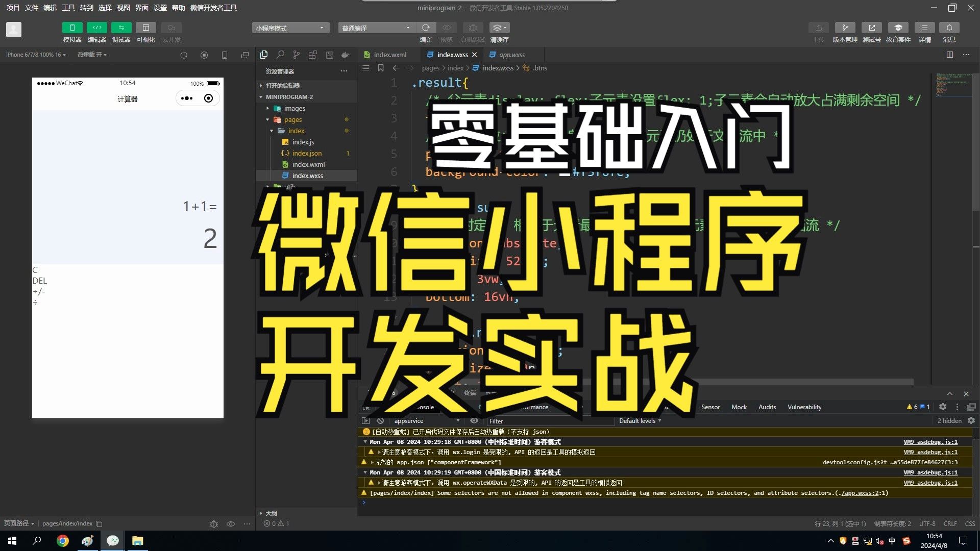The height and width of the screenshot is (551, 980).
Task: Clear console with the ban icon
Action: point(380,421)
